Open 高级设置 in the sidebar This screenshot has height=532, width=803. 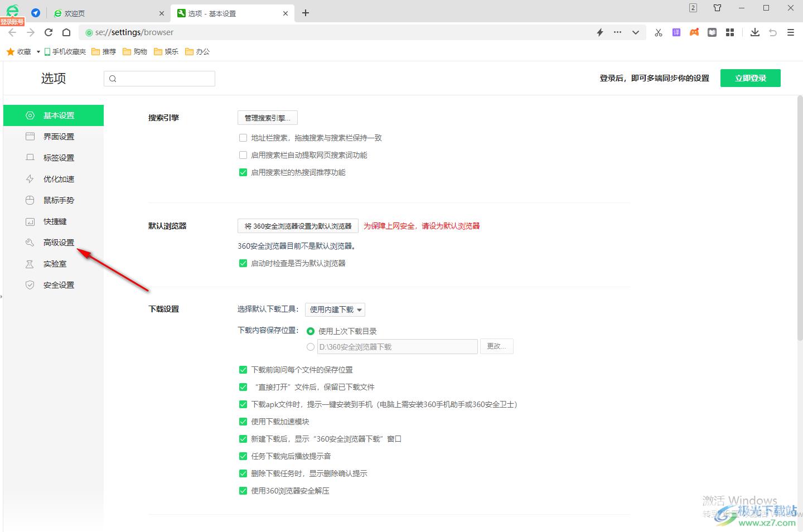tap(54, 243)
